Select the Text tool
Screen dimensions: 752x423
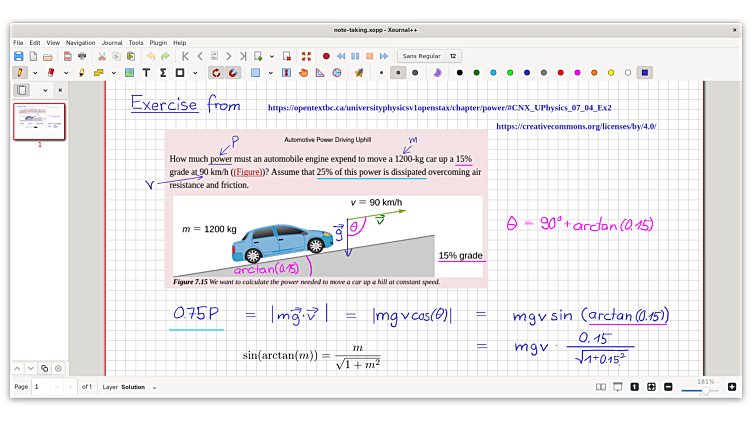147,72
